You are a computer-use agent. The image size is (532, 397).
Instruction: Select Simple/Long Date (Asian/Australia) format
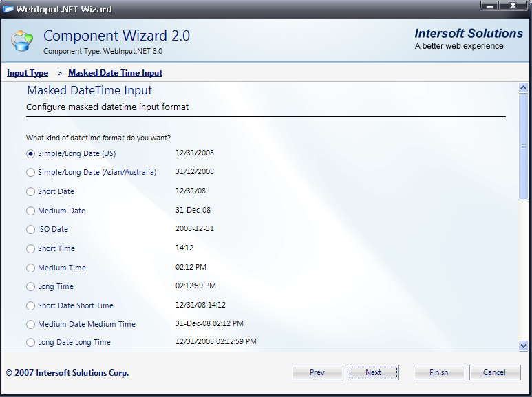coord(30,173)
